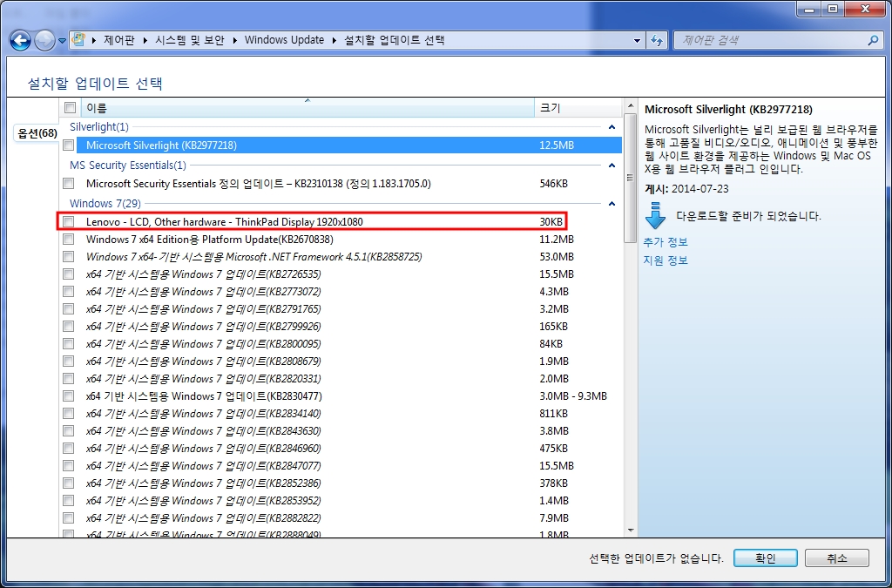Select the 옵션(68) tab
Screen dimensions: 892x588
point(37,133)
